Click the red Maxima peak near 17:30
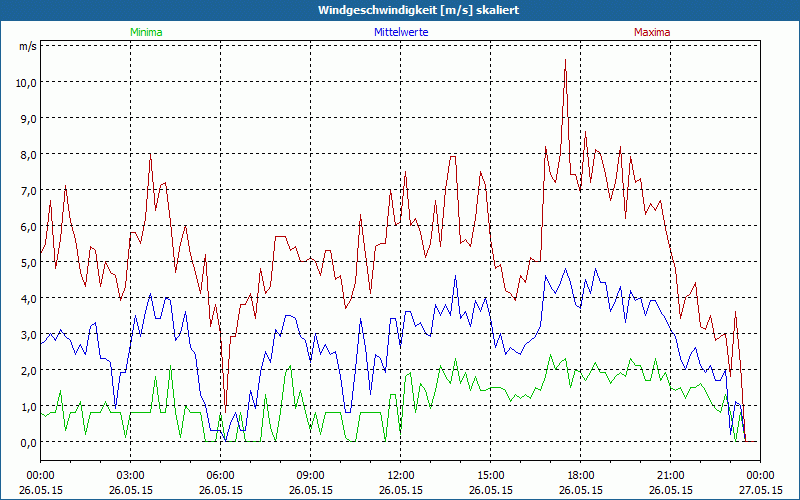Image resolution: width=800 pixels, height=500 pixels. (x=565, y=60)
